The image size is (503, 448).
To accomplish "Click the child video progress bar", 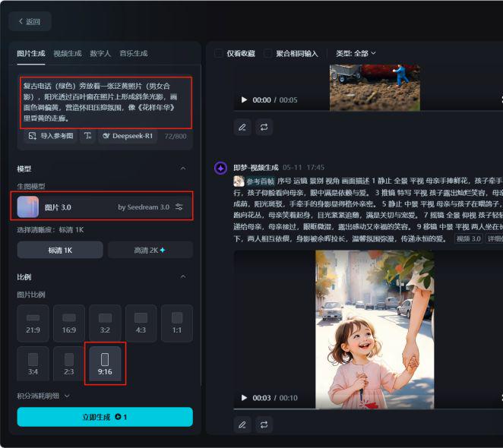I will [368, 409].
